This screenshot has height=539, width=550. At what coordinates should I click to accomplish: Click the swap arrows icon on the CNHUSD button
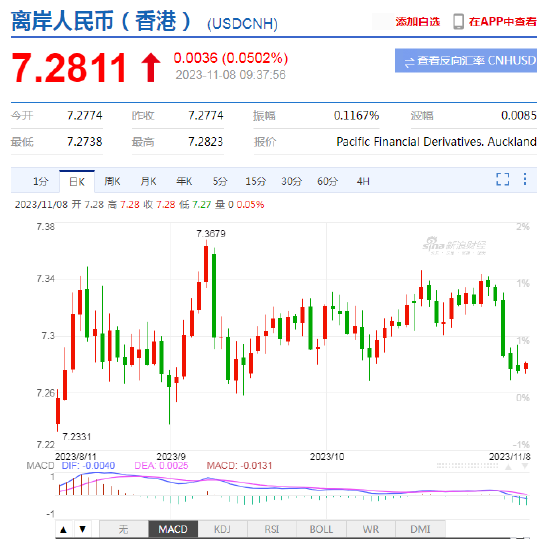click(x=409, y=62)
